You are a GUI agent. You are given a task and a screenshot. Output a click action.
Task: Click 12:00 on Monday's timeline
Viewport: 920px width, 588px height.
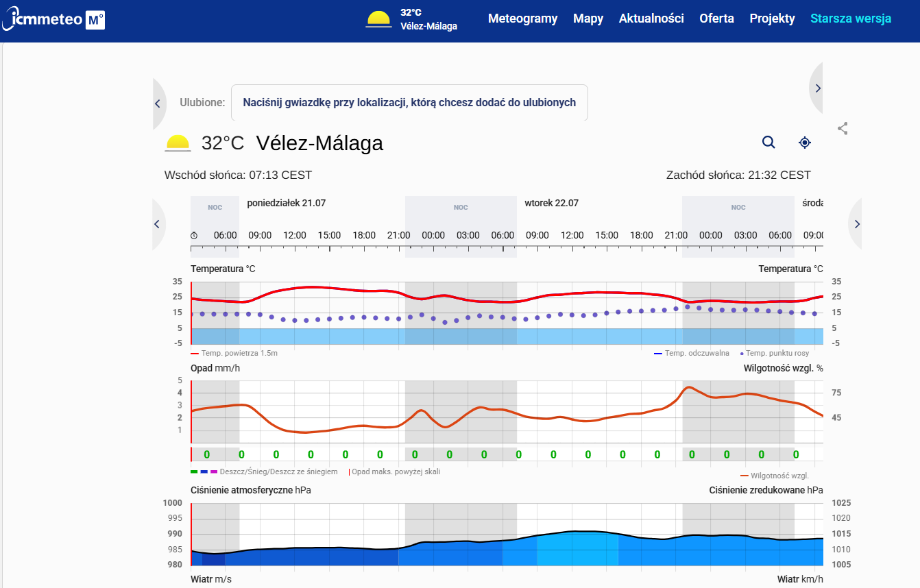tap(295, 235)
